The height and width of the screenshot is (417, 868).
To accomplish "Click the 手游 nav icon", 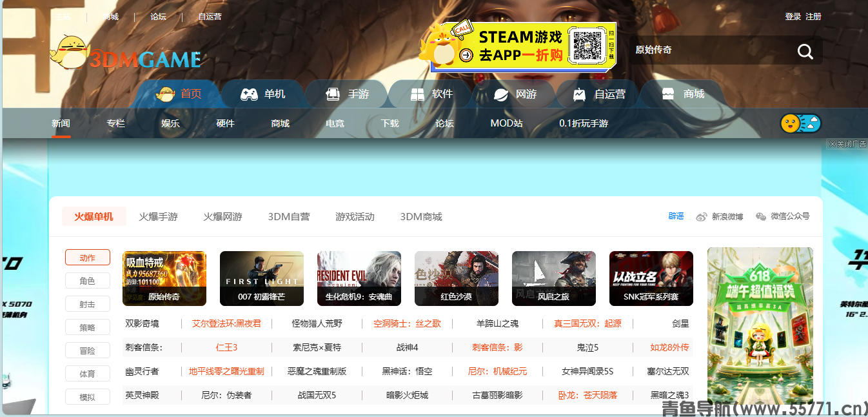I will 332,94.
